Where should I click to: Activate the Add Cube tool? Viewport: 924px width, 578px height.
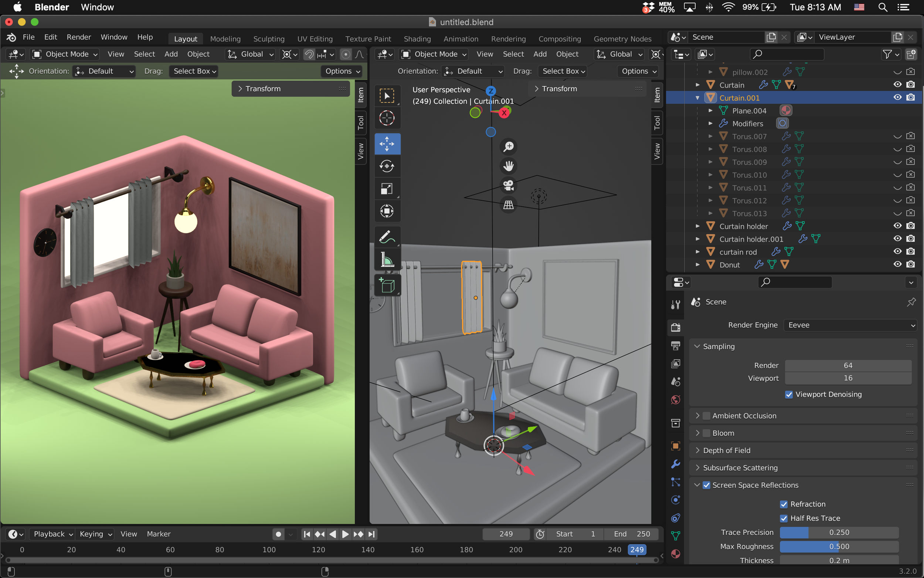pos(387,285)
